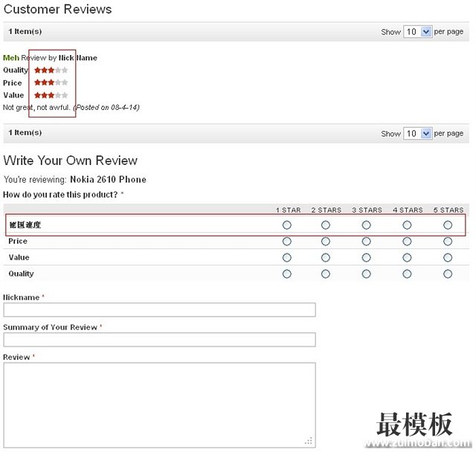Click the Nickname input field
The image size is (476, 452).
click(x=159, y=310)
